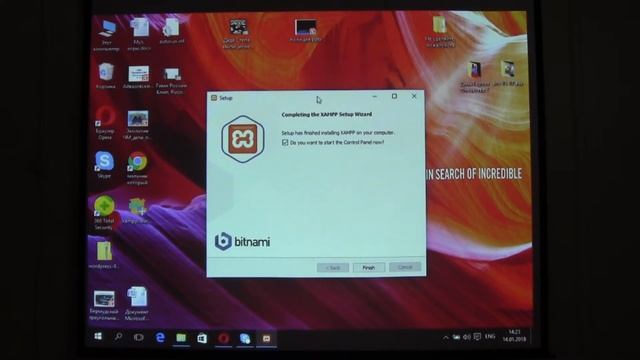Click the Finish button in Setup wizard
Viewport: 640px width, 360px height.
point(368,267)
